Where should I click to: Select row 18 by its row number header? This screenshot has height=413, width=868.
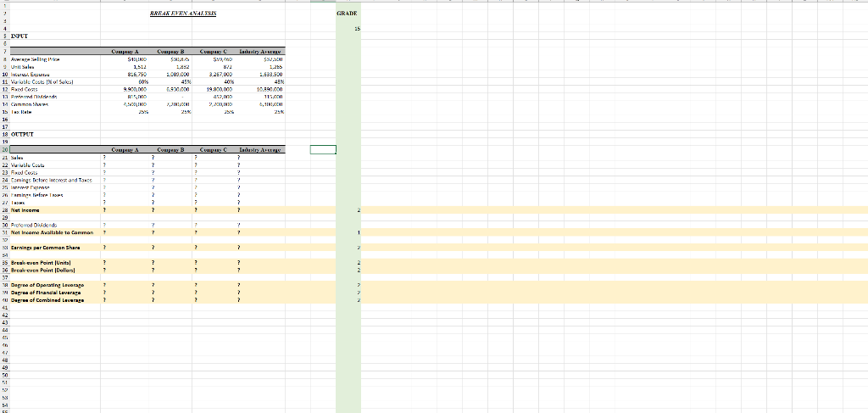4,134
